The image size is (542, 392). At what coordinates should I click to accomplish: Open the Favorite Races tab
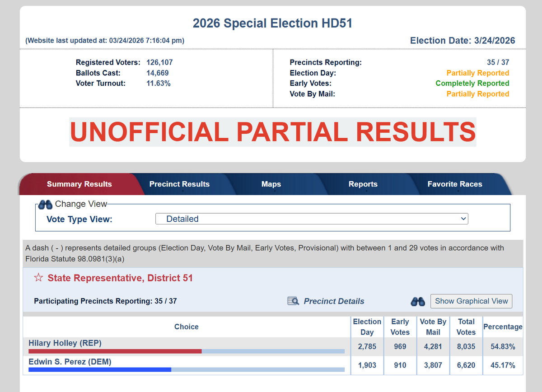[x=455, y=184]
